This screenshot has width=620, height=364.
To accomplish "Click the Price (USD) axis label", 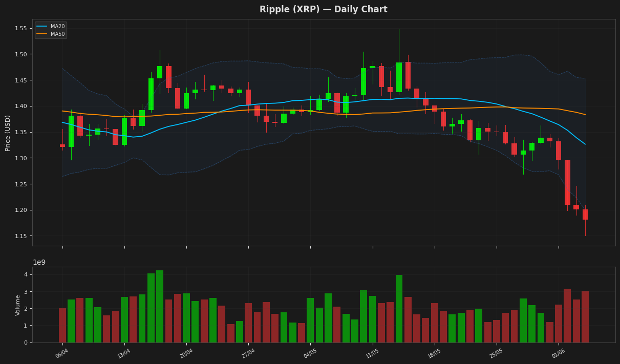I will click(8, 133).
